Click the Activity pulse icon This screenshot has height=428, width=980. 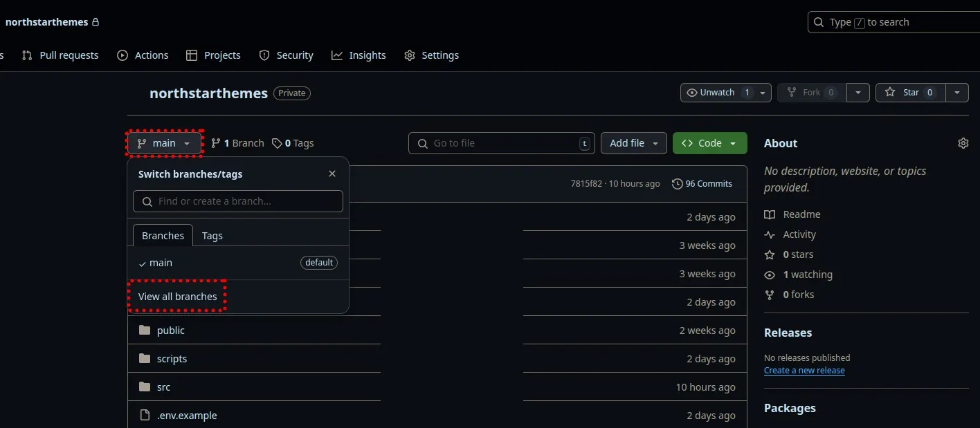click(770, 234)
